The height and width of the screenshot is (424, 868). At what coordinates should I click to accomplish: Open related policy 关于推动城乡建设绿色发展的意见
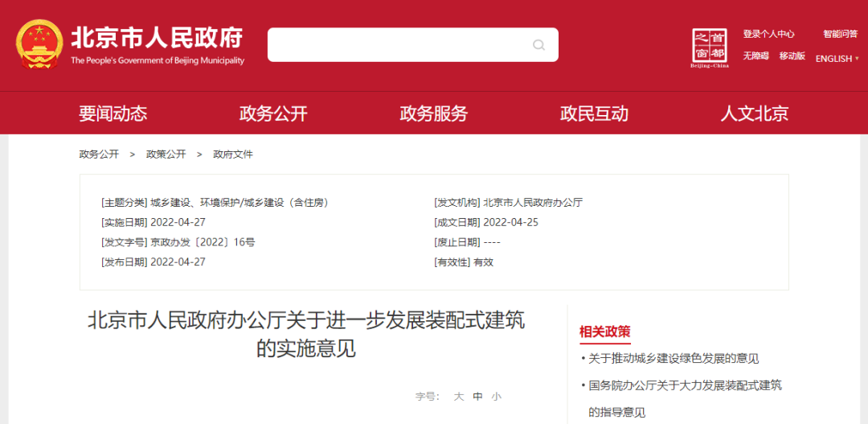click(674, 359)
